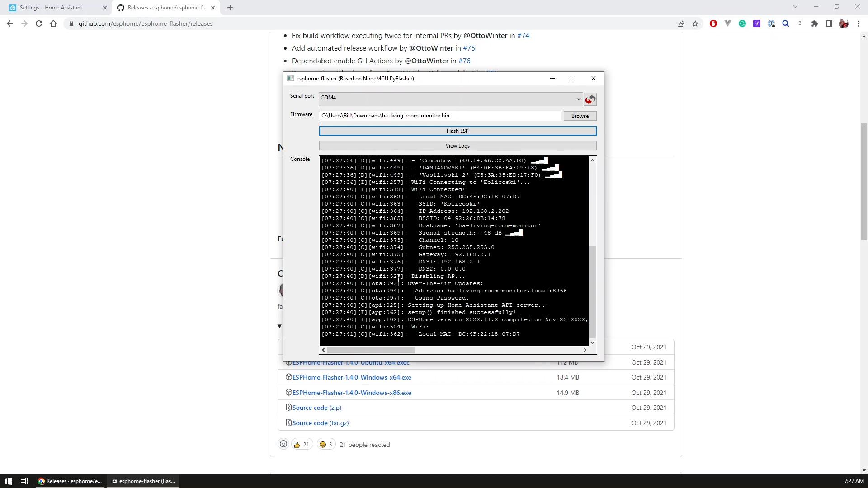Open browser home page
Viewport: 868px width, 488px height.
pyautogui.click(x=53, y=23)
